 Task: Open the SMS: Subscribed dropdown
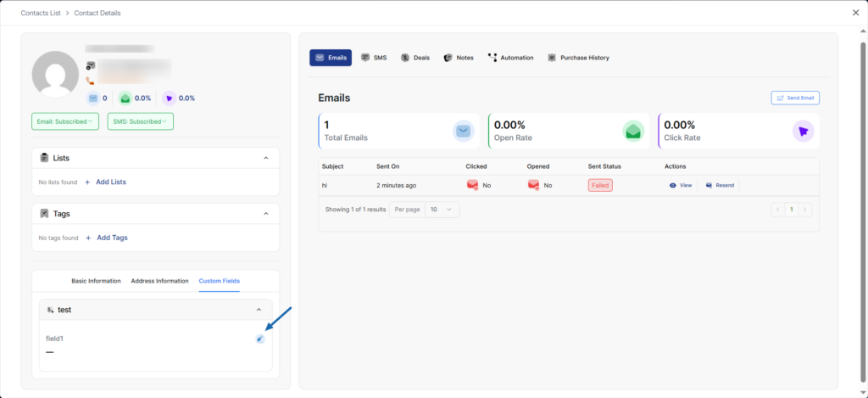point(140,121)
